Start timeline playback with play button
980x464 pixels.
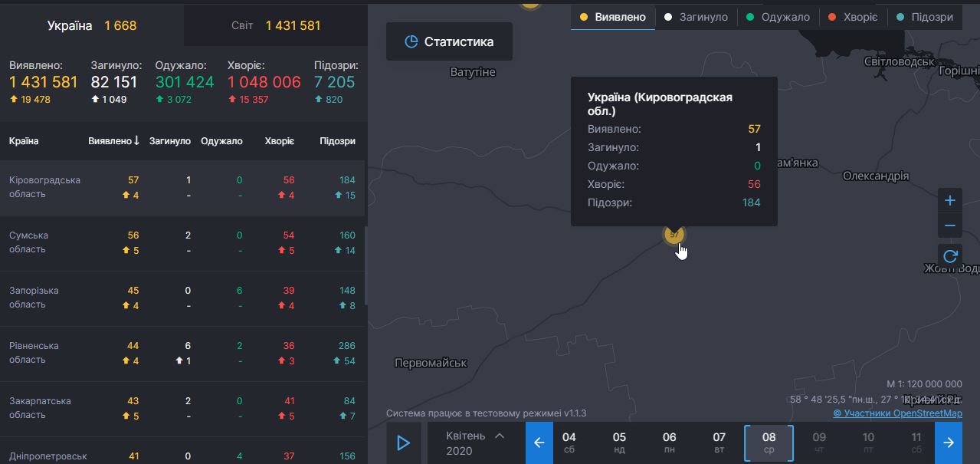(x=404, y=443)
